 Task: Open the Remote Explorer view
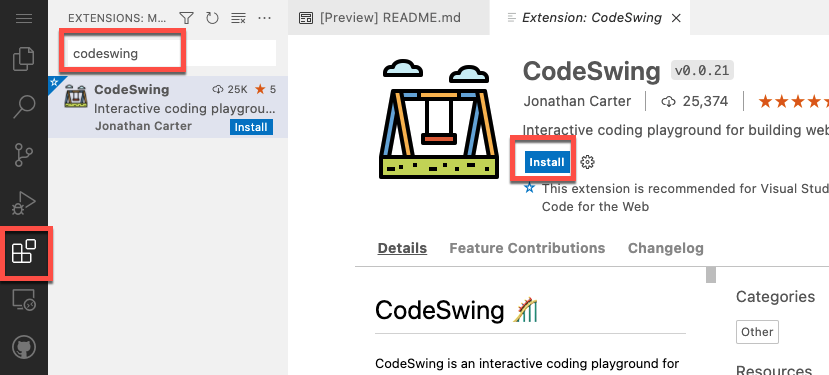24,300
